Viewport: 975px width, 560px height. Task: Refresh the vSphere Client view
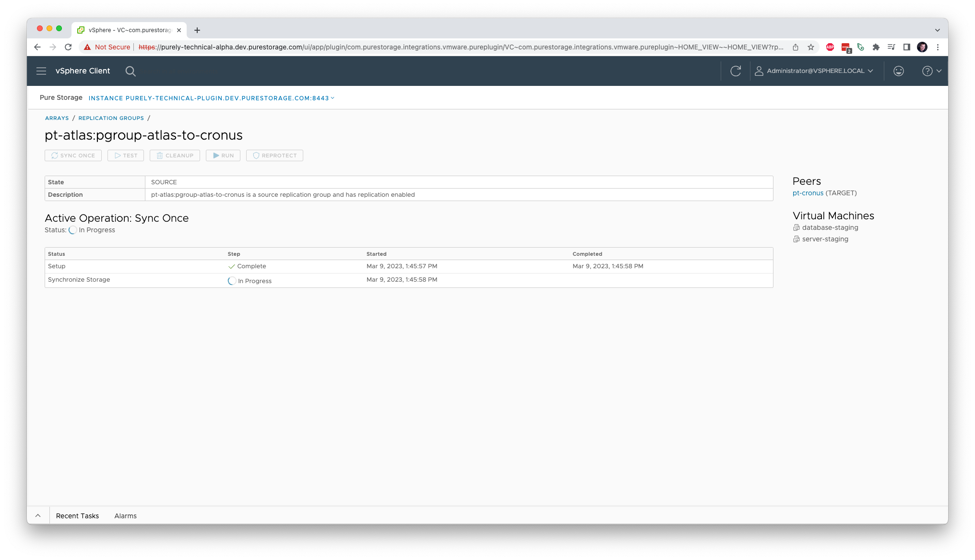[736, 71]
